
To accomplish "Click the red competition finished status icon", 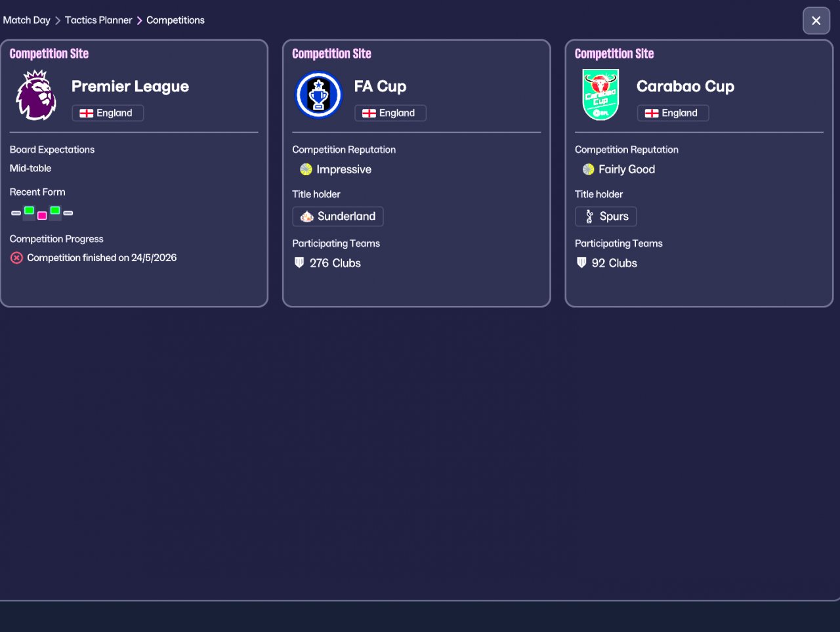I will pyautogui.click(x=16, y=258).
